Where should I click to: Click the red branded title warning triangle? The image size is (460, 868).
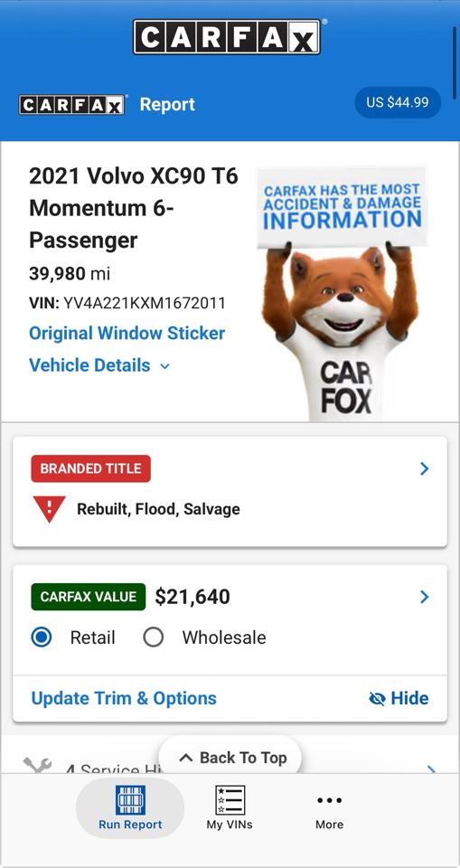(50, 509)
